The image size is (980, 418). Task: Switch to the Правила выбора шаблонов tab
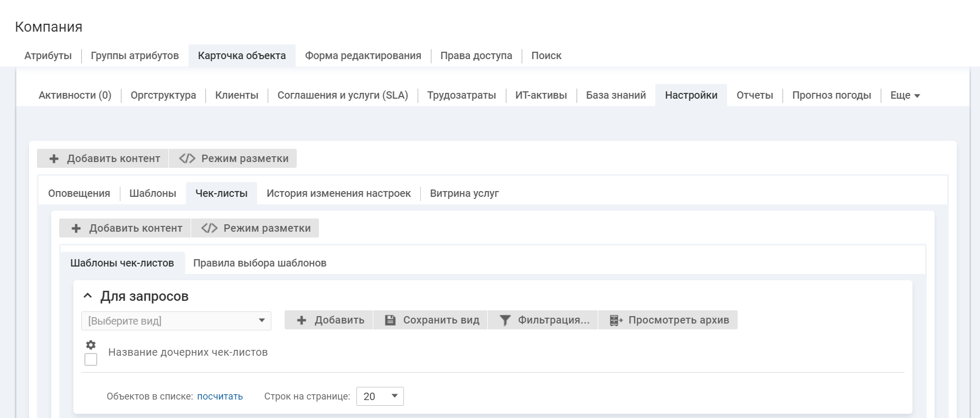[x=259, y=263]
